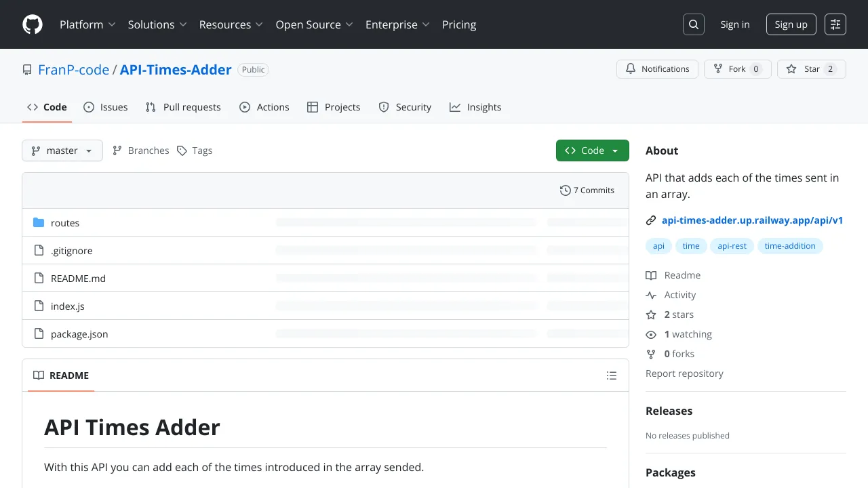This screenshot has width=868, height=488.
Task: Expand the Resources menu
Action: click(231, 24)
